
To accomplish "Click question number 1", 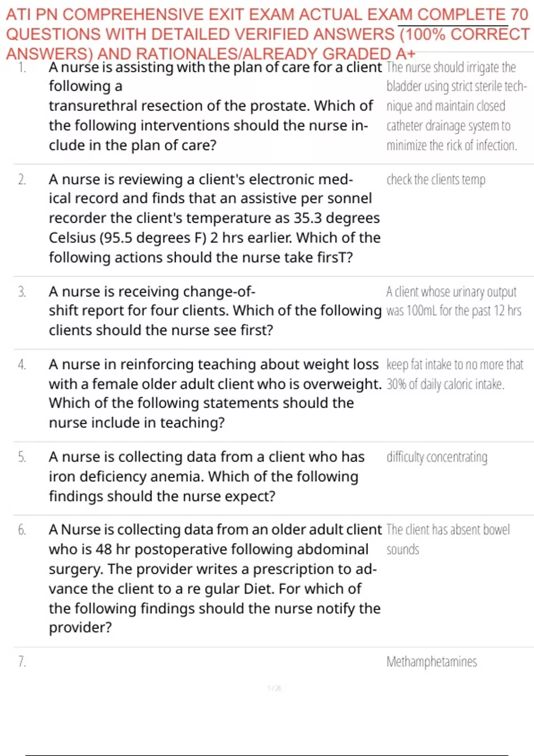I will [x=22, y=68].
